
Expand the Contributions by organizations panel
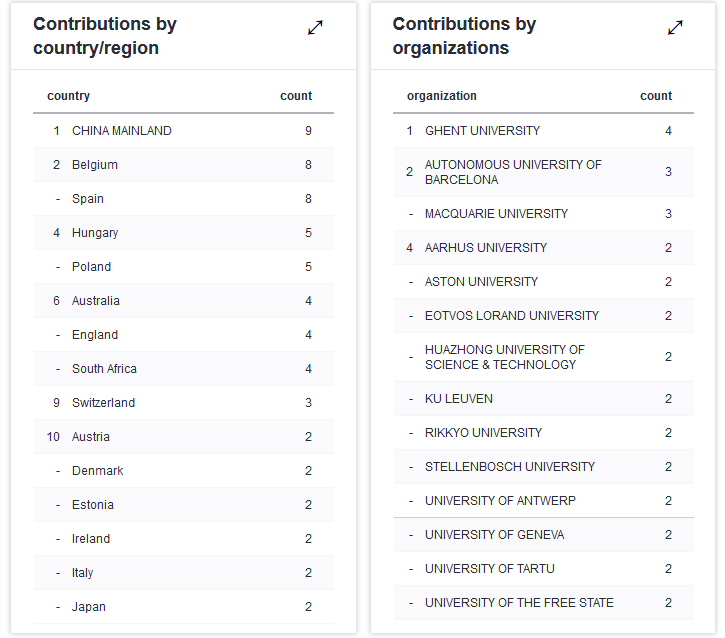coord(676,28)
